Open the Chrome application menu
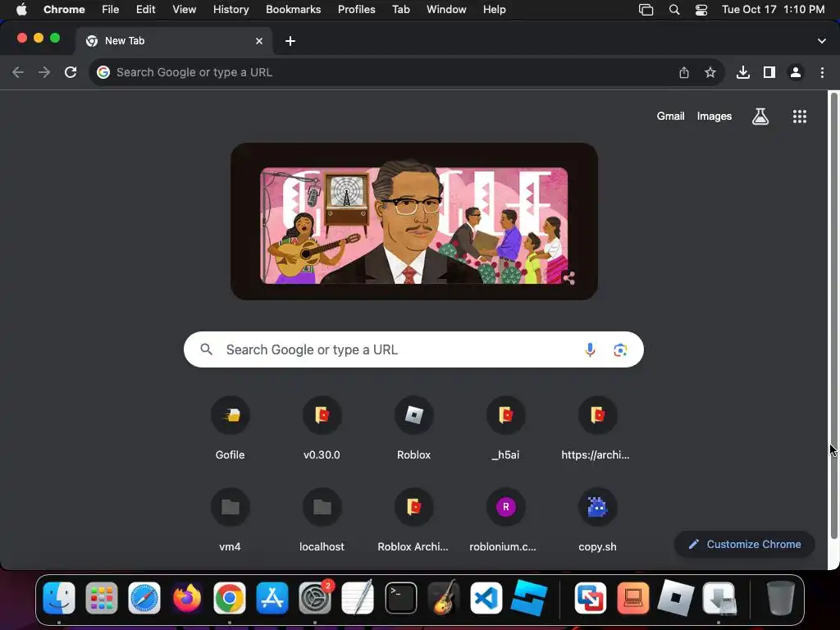Screen dimensions: 840x630 (64, 9)
